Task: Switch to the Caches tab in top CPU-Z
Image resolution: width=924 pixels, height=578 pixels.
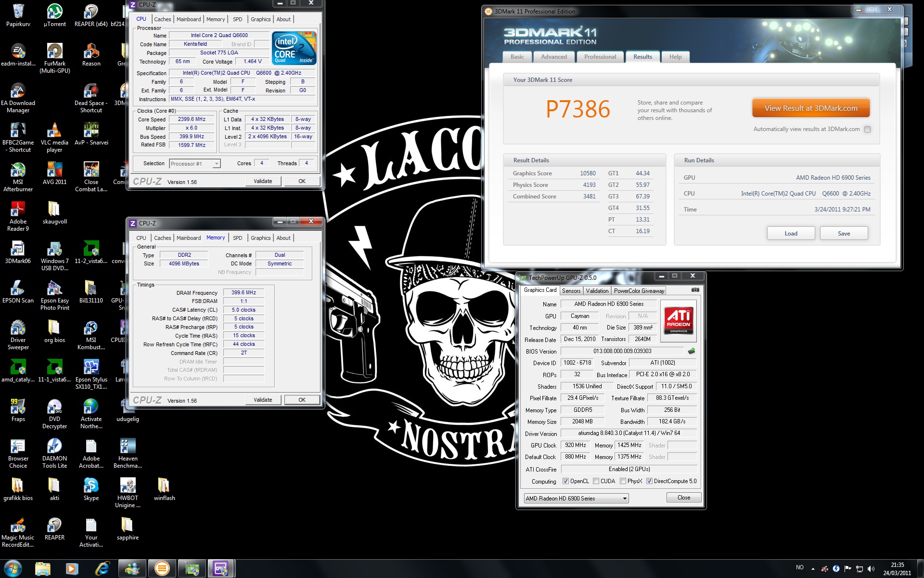Action: [x=162, y=19]
